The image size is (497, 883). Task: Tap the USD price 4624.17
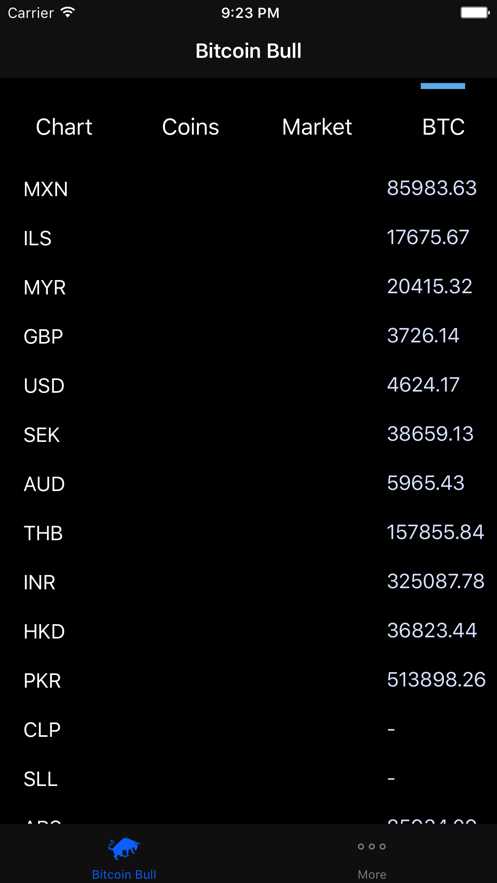(x=423, y=385)
